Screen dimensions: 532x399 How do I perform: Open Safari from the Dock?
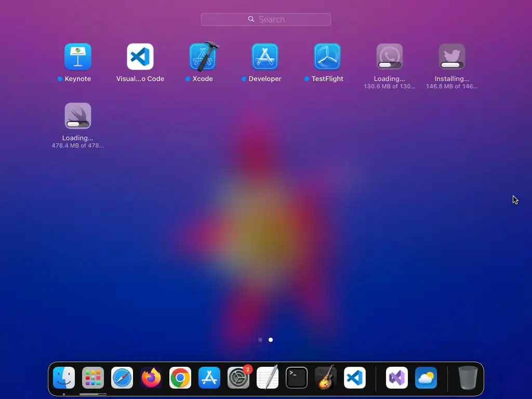click(x=122, y=378)
